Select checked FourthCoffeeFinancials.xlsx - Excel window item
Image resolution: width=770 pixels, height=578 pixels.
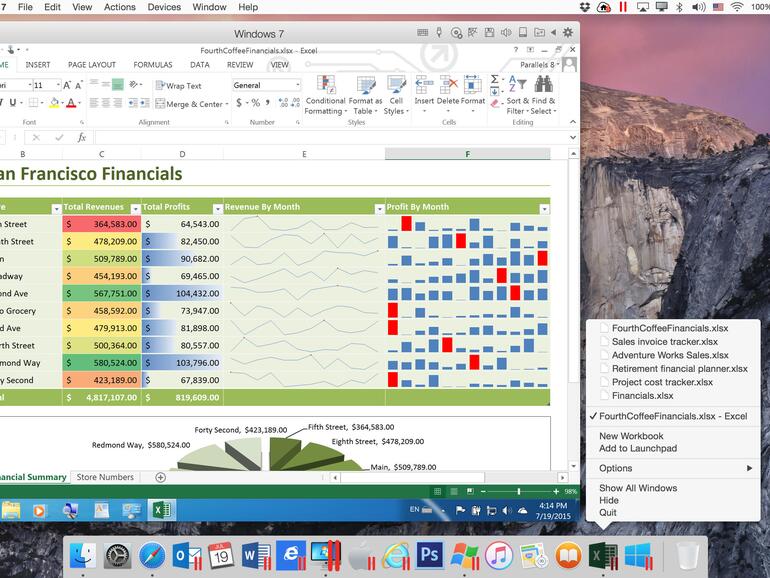[673, 416]
